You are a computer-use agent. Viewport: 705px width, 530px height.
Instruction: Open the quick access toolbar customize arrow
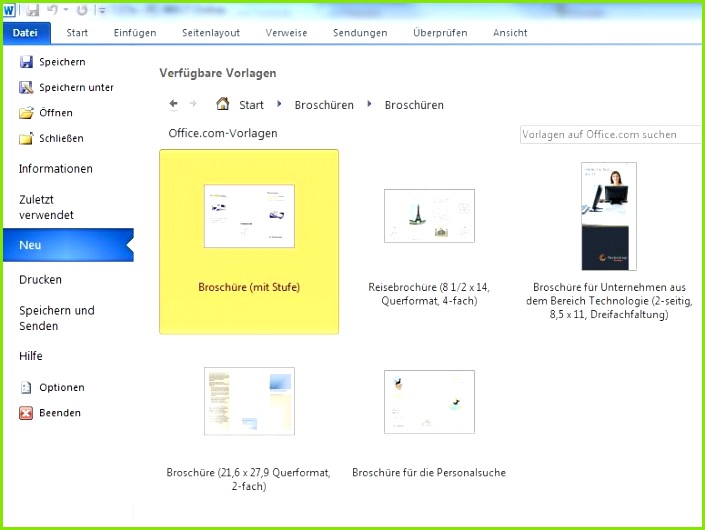click(x=101, y=10)
